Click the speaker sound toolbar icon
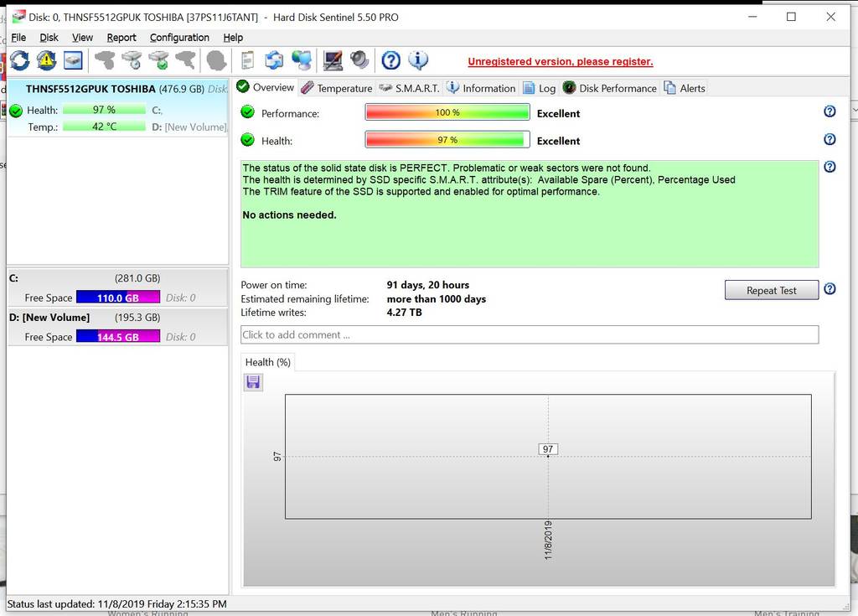This screenshot has height=616, width=858. pyautogui.click(x=359, y=60)
